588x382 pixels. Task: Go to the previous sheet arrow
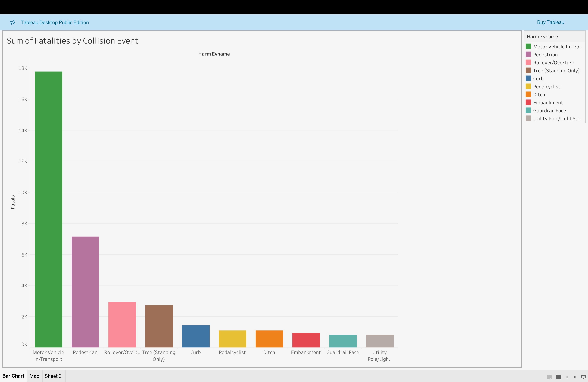click(x=567, y=377)
